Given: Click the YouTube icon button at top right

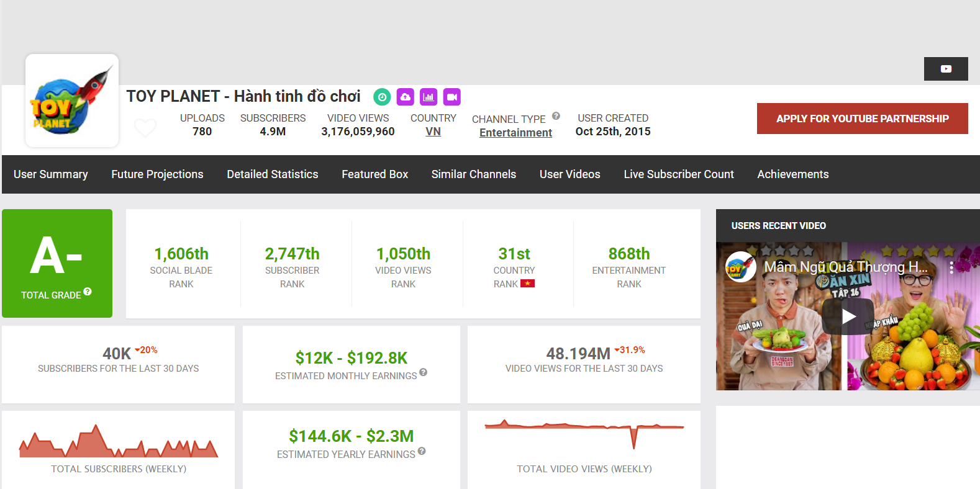Looking at the screenshot, I should click(x=945, y=69).
